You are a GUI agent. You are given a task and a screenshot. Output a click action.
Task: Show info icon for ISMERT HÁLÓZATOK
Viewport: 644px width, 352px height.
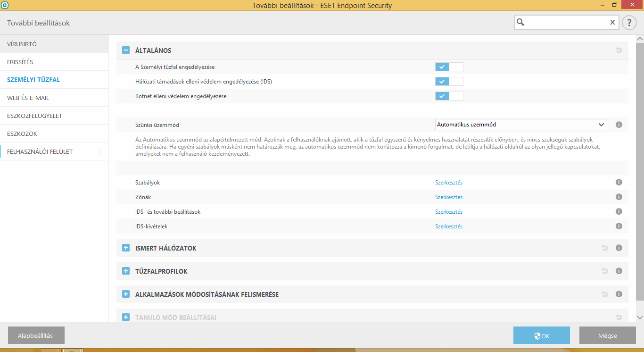[619, 248]
